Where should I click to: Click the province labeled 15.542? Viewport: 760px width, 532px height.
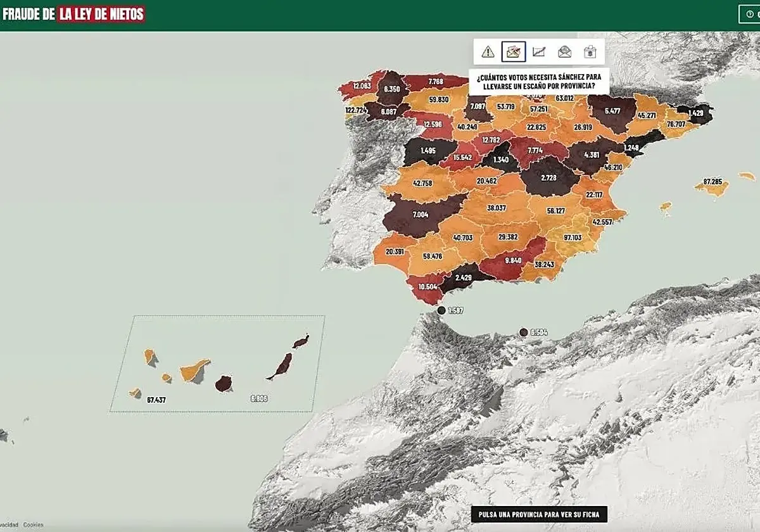[462, 157]
